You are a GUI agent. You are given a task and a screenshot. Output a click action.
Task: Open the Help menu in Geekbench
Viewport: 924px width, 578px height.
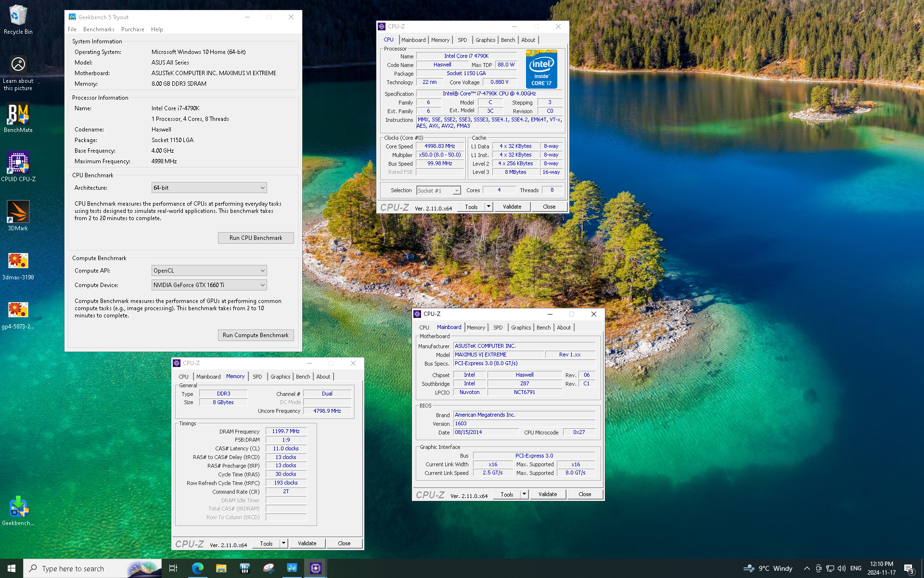point(157,29)
